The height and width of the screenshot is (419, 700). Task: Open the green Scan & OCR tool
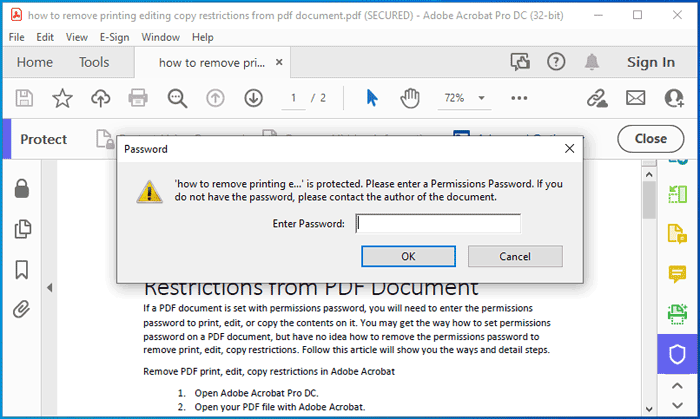(x=677, y=314)
